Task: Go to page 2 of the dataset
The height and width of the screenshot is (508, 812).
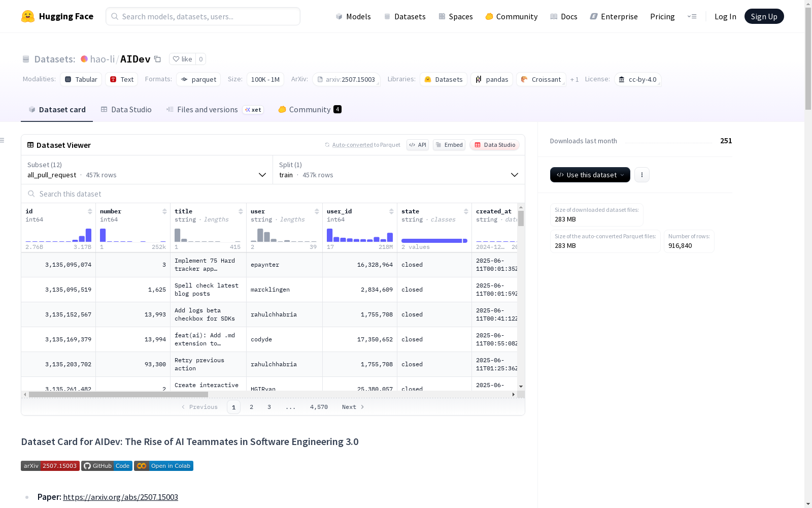Action: coord(251,407)
